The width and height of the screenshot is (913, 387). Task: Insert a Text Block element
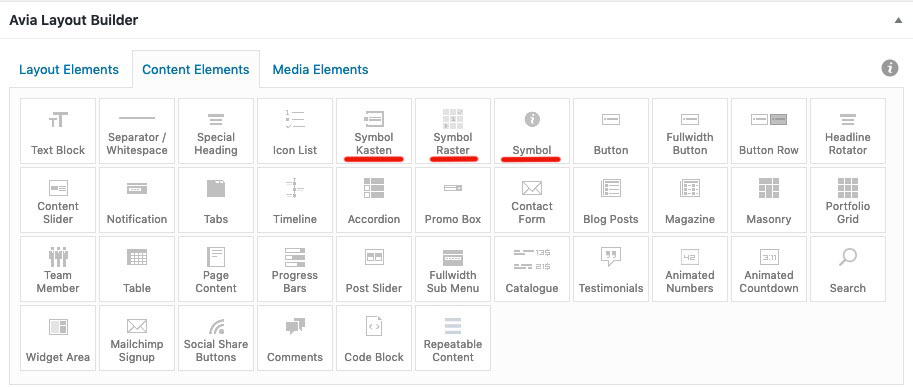click(x=58, y=131)
